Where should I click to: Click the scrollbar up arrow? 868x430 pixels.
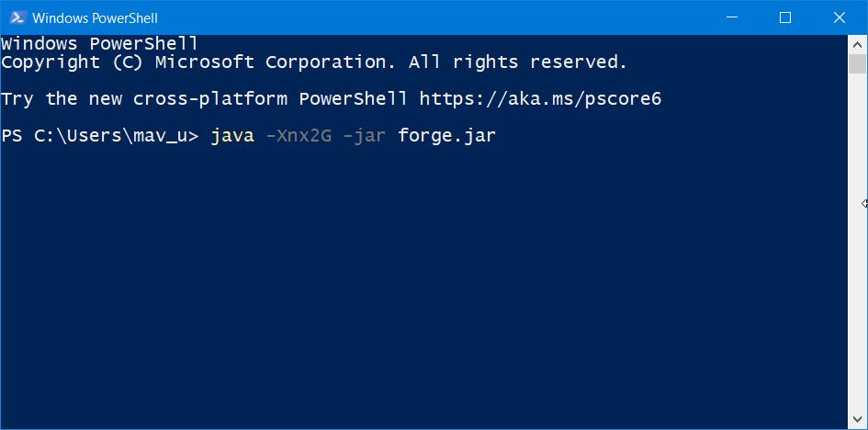tap(857, 44)
